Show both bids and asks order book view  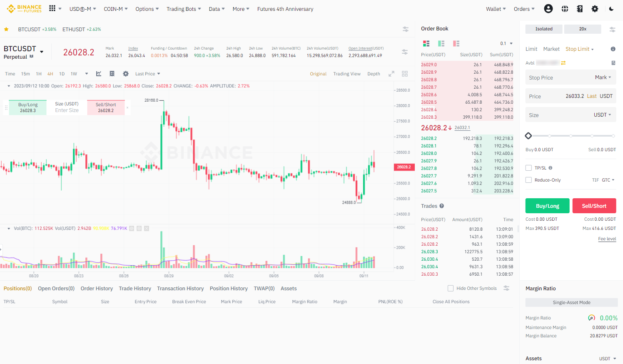[426, 43]
